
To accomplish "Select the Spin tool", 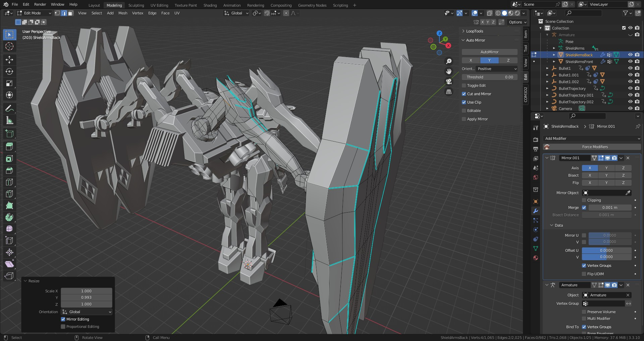I will [9, 217].
